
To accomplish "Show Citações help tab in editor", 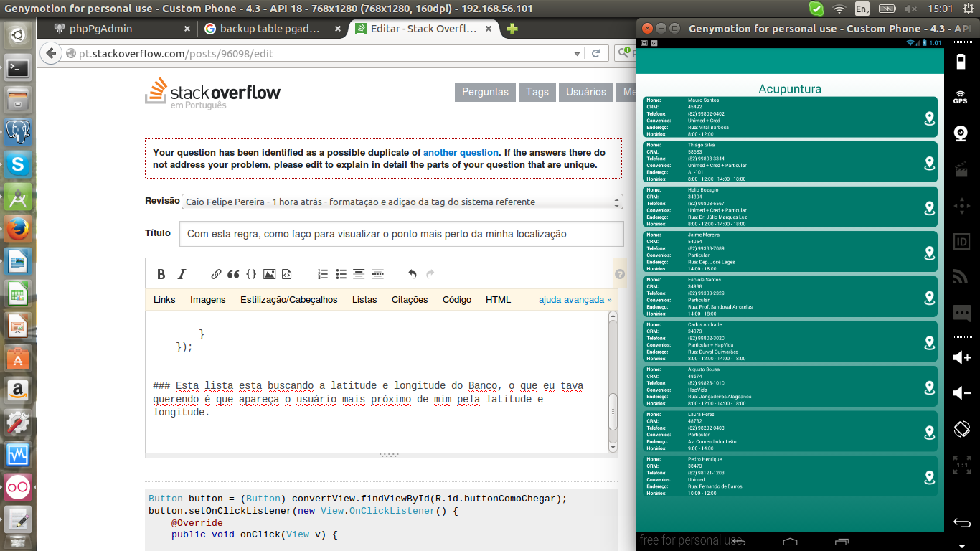I will pos(410,300).
